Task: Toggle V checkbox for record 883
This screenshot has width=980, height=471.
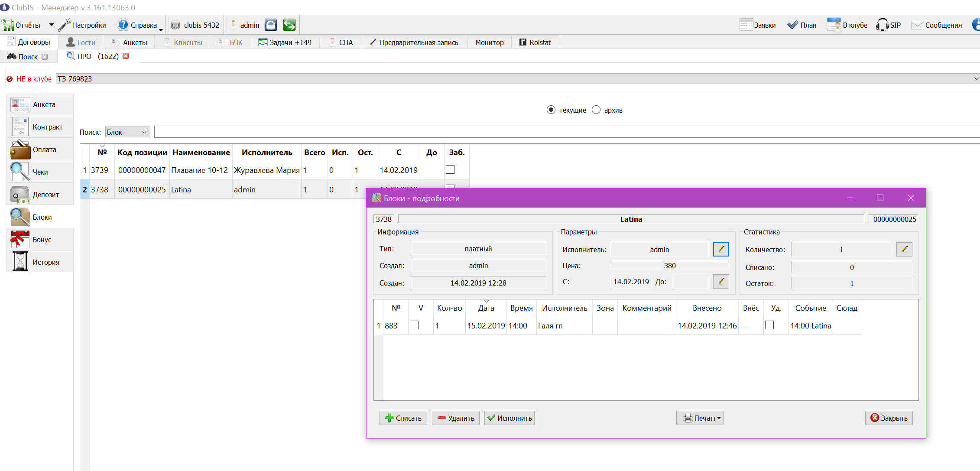Action: click(x=414, y=325)
